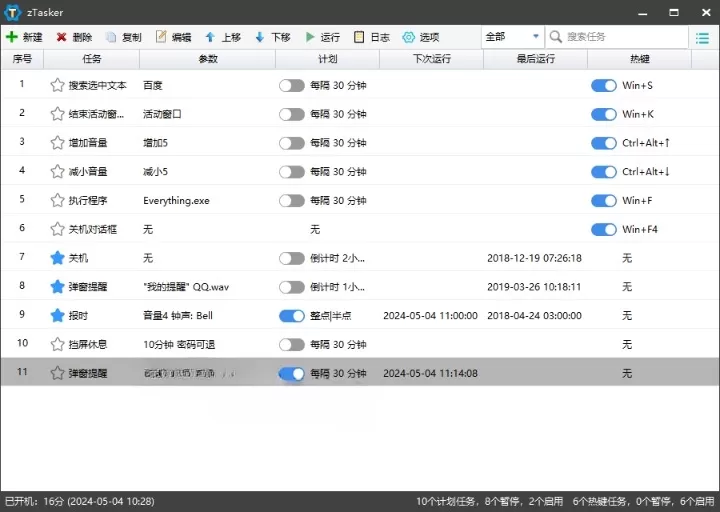The image size is (720, 512).
Task: Disable the Win+F hotkey toggle
Action: tap(604, 201)
